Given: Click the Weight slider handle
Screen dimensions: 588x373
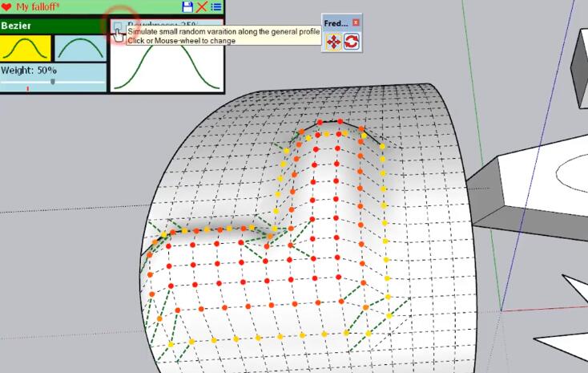Looking at the screenshot, I should point(54,81).
